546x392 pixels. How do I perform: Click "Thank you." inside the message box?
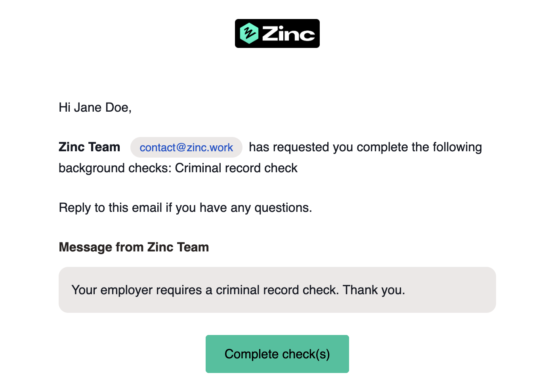pos(374,290)
